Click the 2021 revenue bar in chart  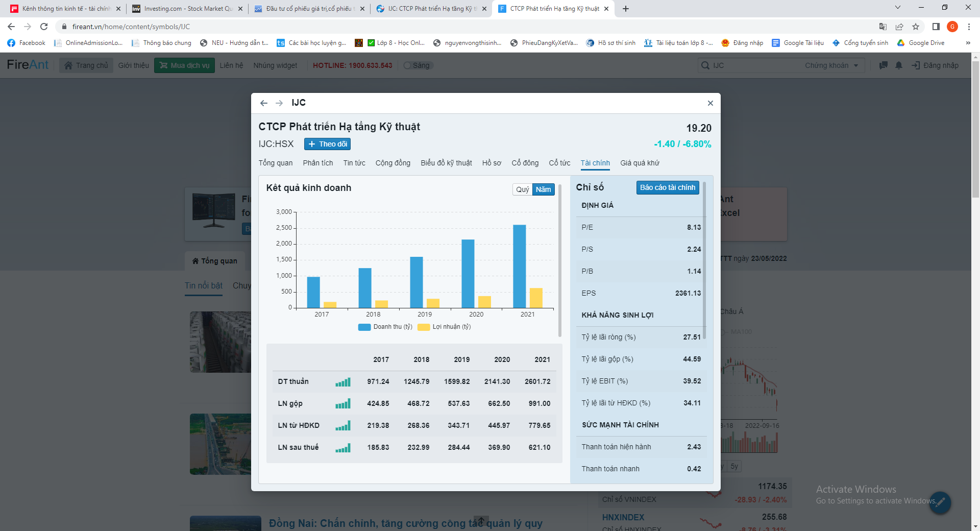[520, 267]
